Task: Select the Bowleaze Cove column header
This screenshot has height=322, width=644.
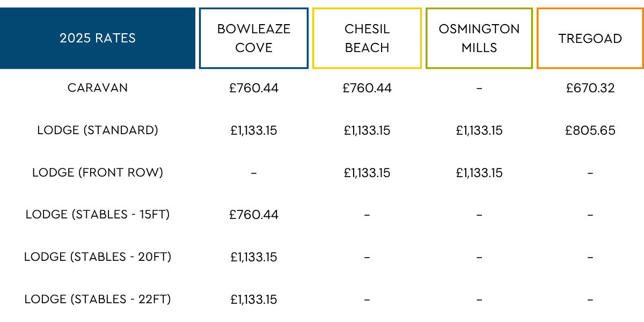Action: click(254, 38)
